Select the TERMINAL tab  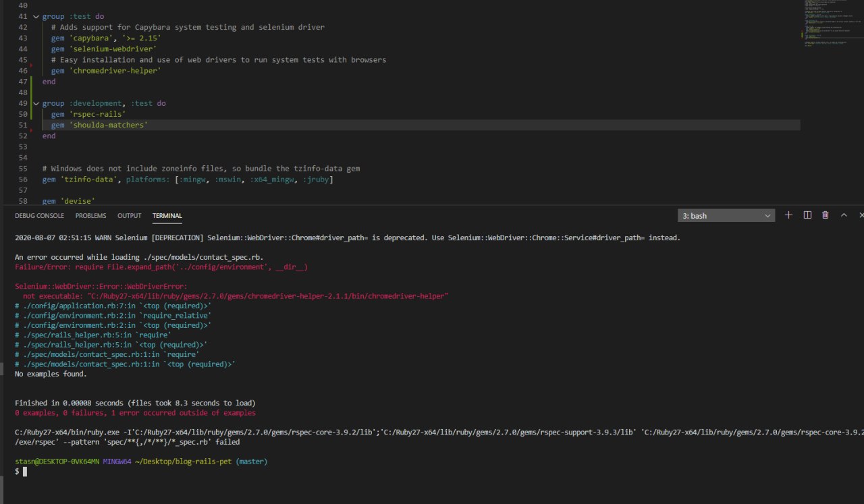pyautogui.click(x=167, y=216)
